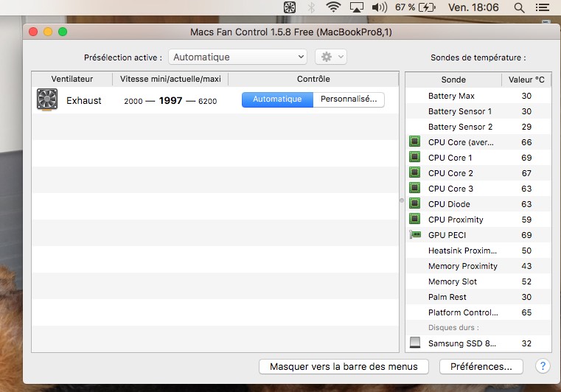Click the CPU Core average chip icon

(x=414, y=141)
